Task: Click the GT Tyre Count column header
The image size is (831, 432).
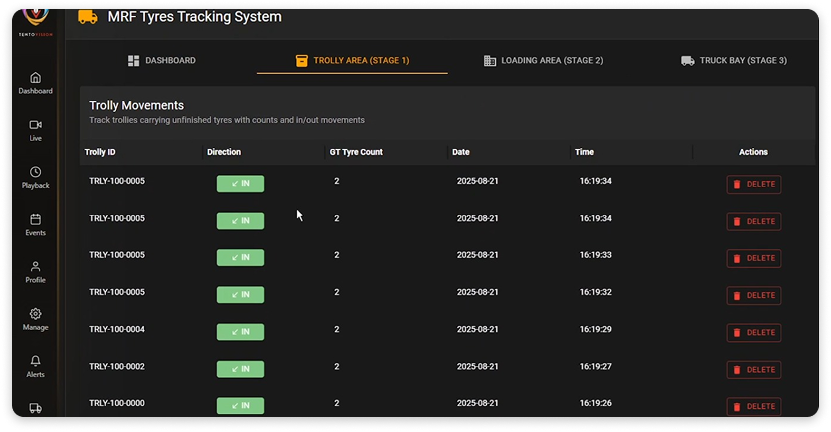Action: tap(356, 152)
